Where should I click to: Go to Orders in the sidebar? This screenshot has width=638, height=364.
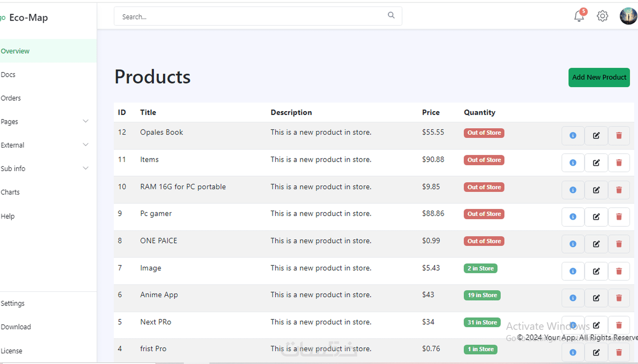coord(11,98)
